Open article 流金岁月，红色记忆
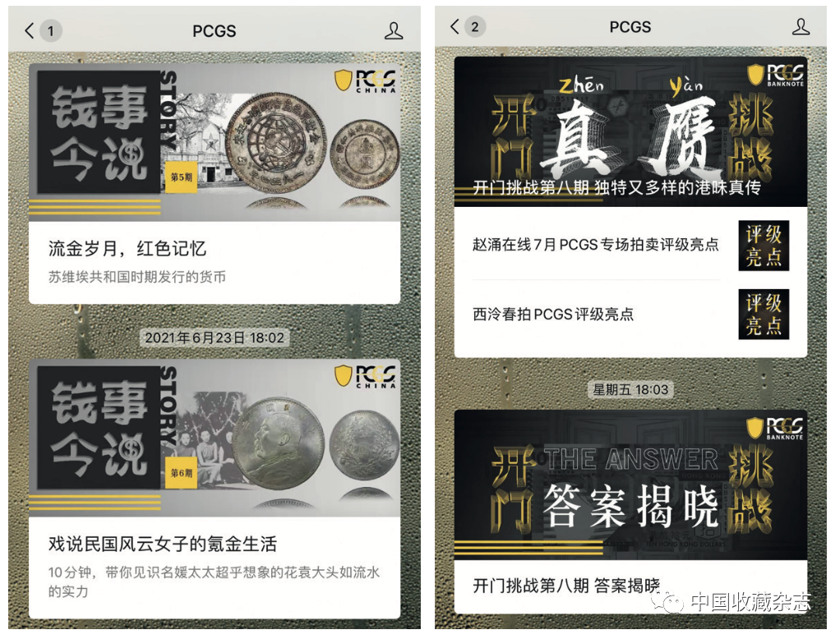 [x=215, y=262]
